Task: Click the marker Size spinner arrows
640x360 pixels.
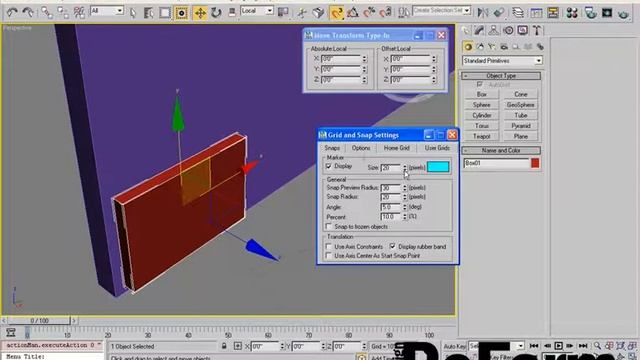Action: [x=405, y=168]
